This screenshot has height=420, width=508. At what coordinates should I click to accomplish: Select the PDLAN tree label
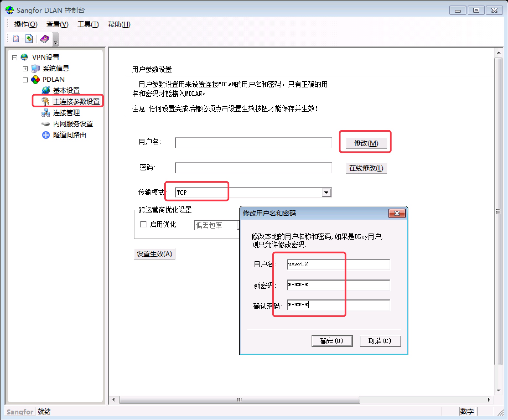(x=53, y=80)
